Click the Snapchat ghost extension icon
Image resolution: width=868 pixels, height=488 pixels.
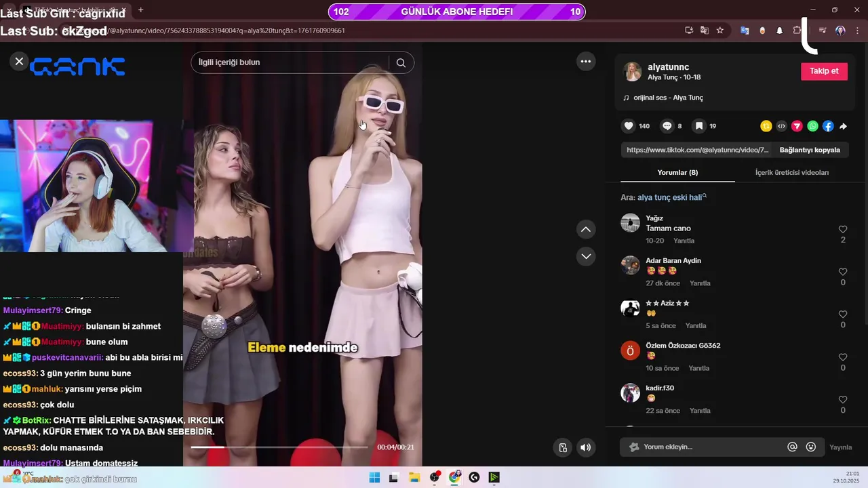[x=780, y=30]
